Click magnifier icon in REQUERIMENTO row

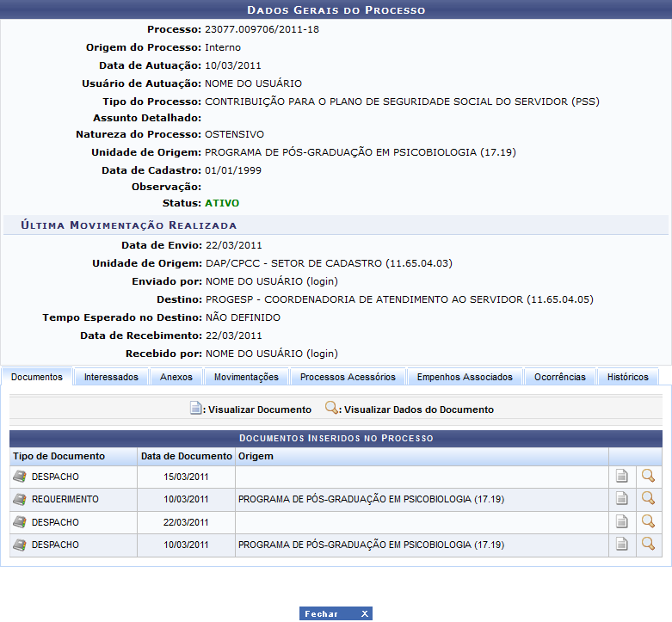tap(648, 499)
